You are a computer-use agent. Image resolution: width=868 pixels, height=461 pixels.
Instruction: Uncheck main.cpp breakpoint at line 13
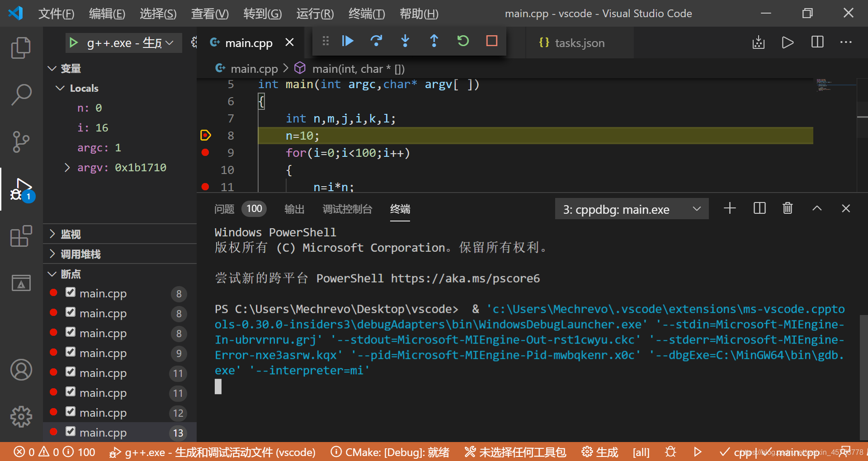coord(71,432)
